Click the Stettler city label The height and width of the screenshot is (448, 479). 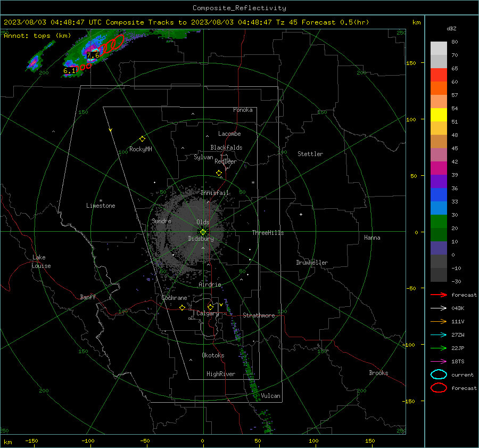click(x=310, y=154)
